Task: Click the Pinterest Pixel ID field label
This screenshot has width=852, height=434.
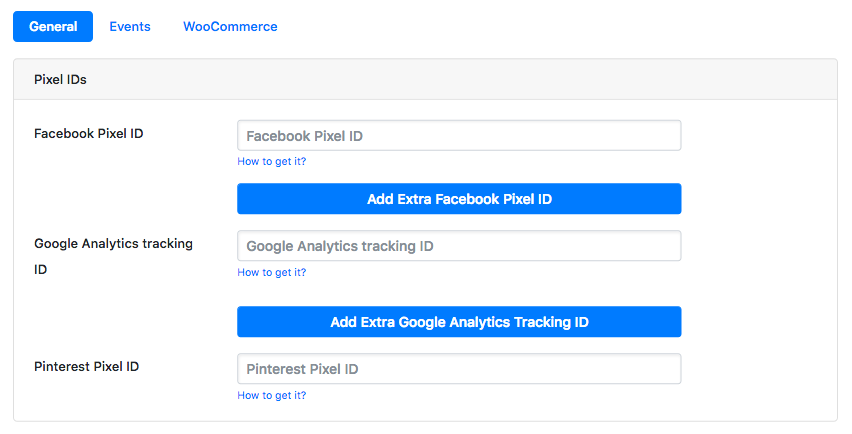Action: tap(86, 366)
